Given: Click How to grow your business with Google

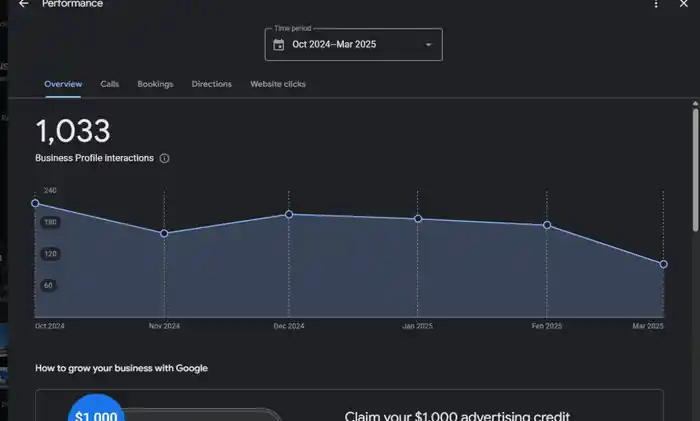Looking at the screenshot, I should tap(121, 368).
